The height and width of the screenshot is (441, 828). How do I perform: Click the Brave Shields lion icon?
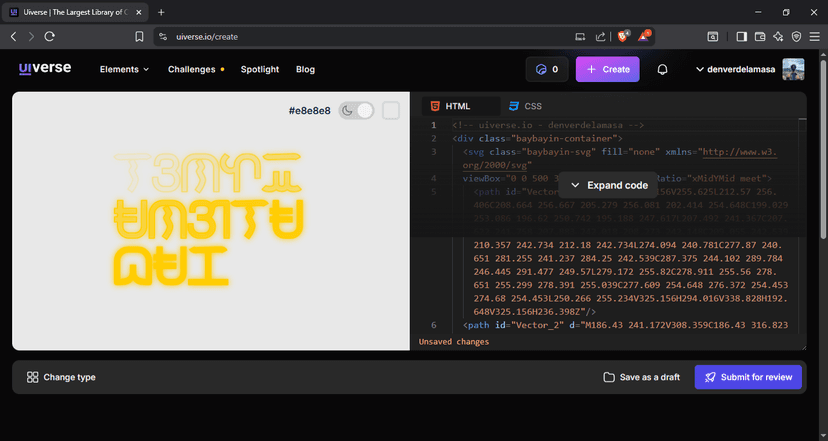622,36
